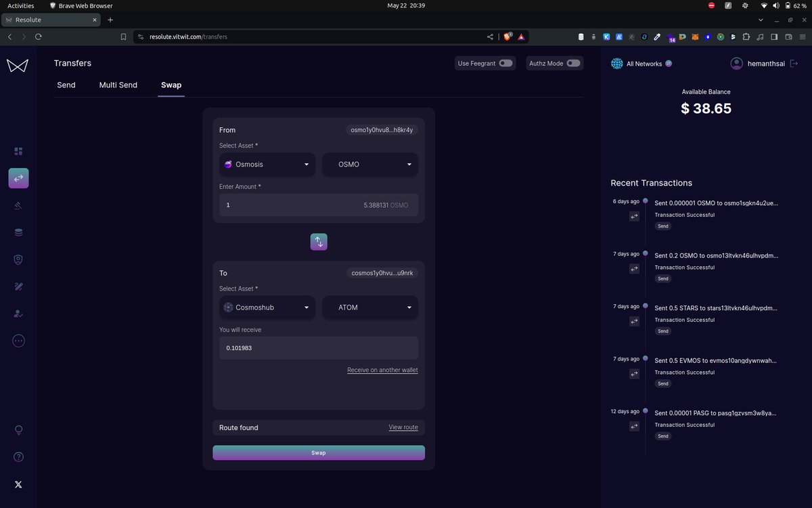
Task: Open the help question mark icon
Action: click(x=18, y=457)
